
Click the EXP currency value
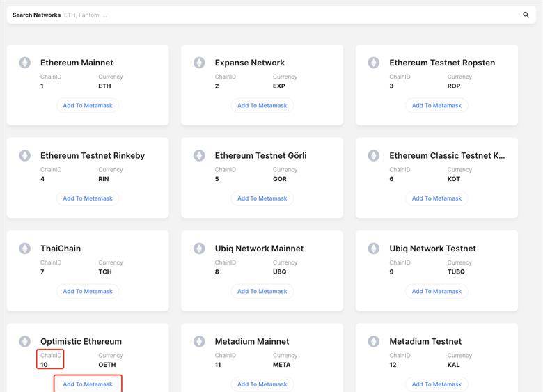click(279, 86)
